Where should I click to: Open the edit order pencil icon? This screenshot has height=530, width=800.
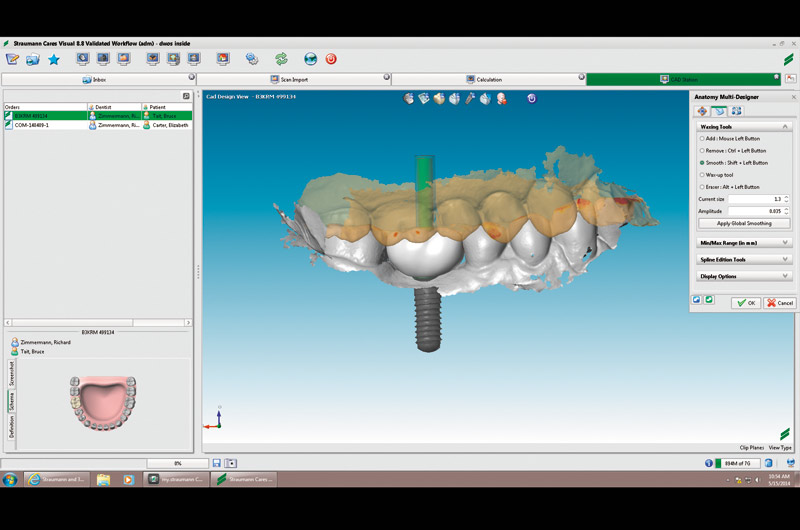tap(12, 59)
